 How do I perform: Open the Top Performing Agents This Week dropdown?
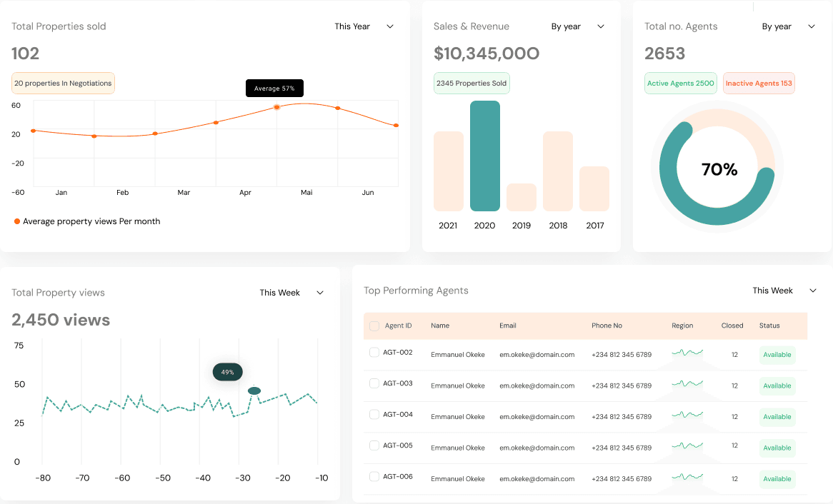tap(784, 291)
